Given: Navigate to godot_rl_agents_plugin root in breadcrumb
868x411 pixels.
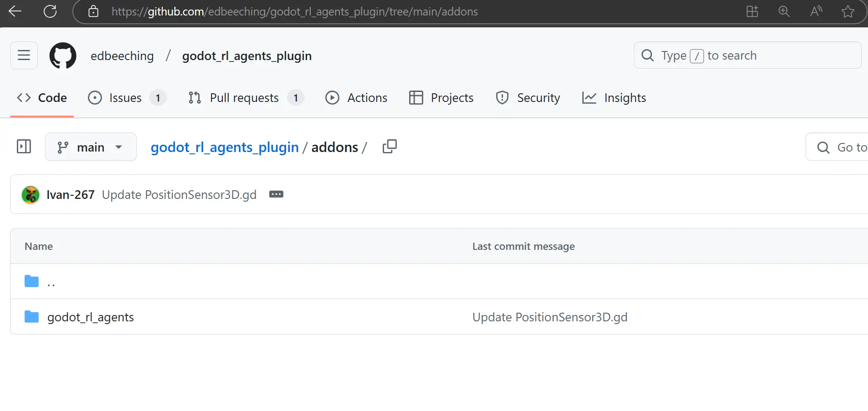Looking at the screenshot, I should pyautogui.click(x=225, y=147).
